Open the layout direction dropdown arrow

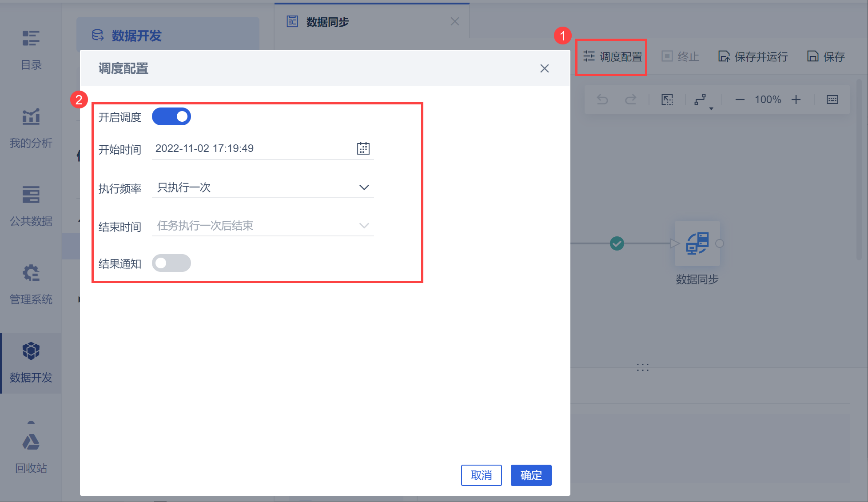(x=711, y=108)
